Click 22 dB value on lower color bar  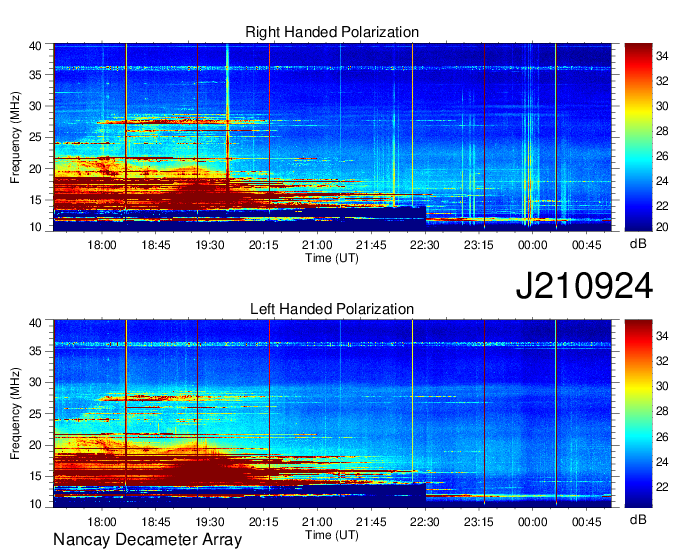coord(662,487)
